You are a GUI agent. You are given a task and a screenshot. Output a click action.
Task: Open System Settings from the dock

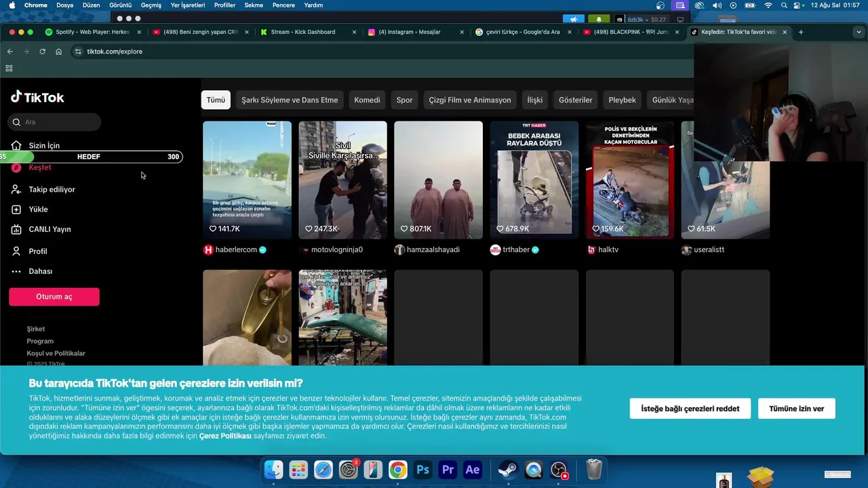[349, 469]
